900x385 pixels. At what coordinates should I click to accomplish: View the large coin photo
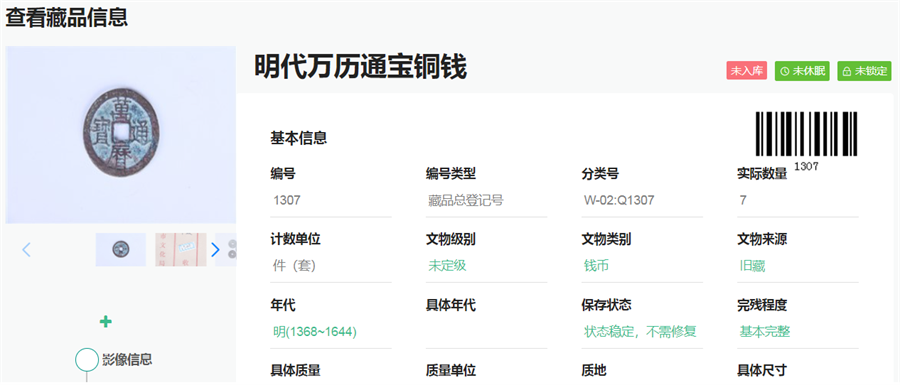pos(121,135)
